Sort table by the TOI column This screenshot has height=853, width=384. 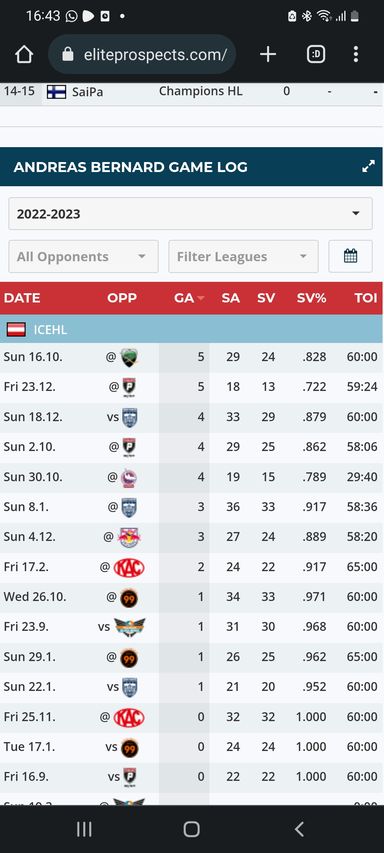(366, 298)
